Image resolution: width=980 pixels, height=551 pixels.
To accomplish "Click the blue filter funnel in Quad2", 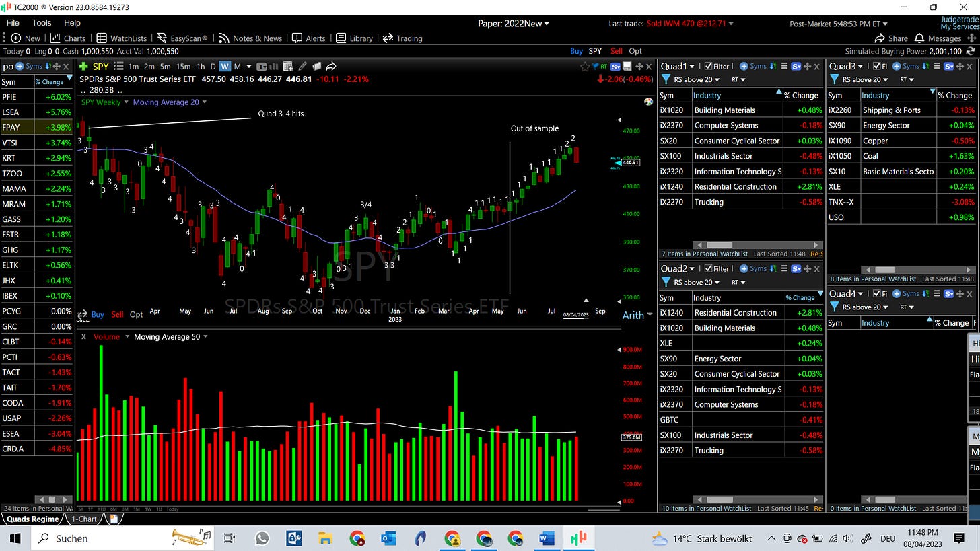I will (666, 282).
